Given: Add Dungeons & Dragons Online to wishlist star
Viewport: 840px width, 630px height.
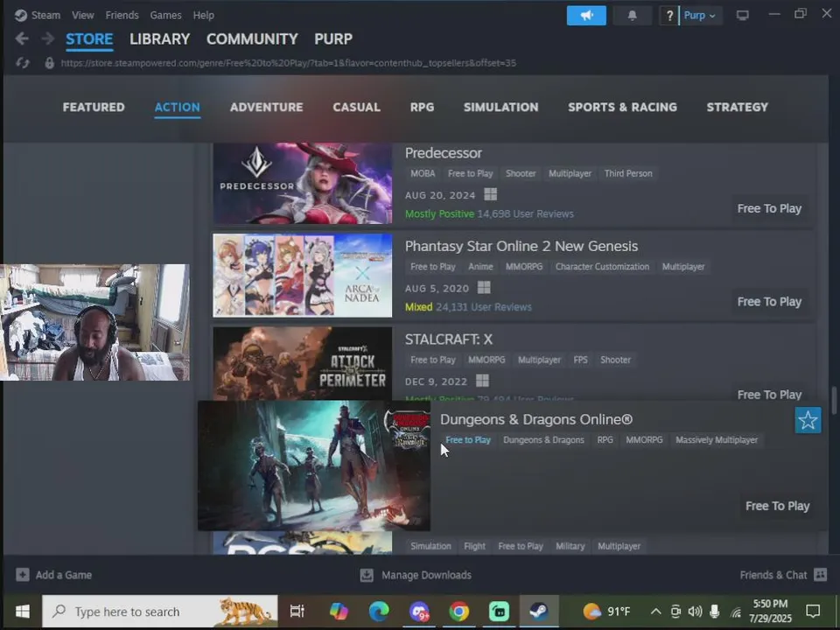Looking at the screenshot, I should point(808,421).
